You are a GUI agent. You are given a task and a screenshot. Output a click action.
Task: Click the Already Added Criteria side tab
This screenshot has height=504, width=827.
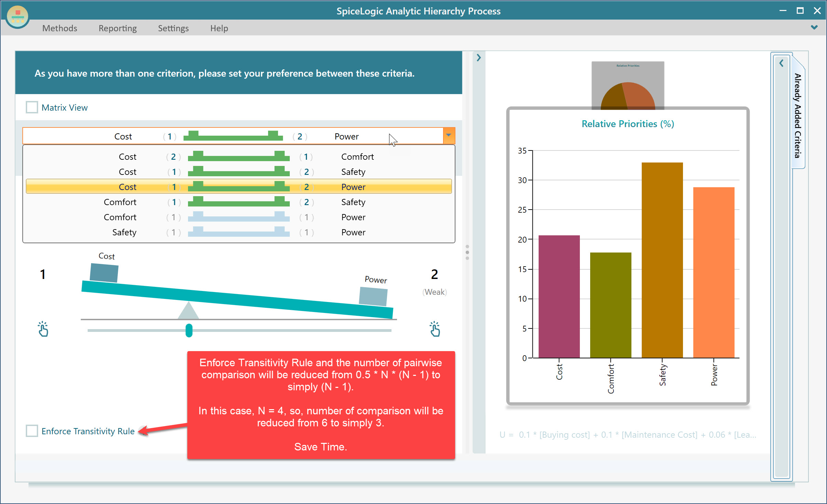click(x=798, y=115)
